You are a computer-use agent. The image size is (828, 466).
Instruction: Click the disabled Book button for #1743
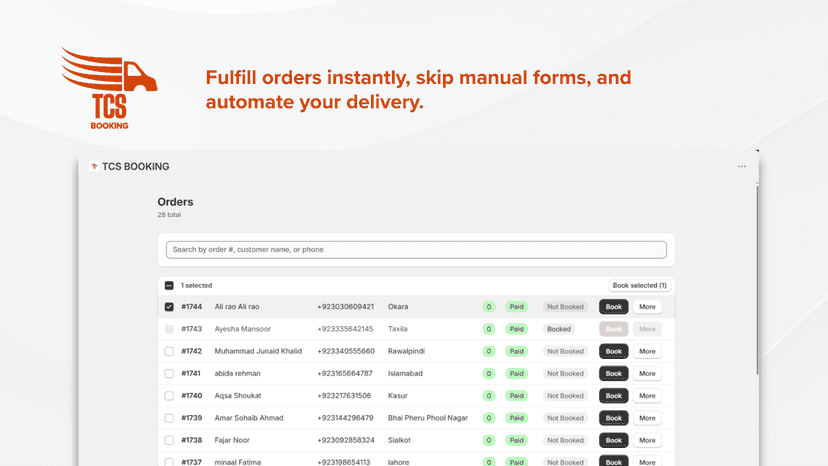click(614, 329)
